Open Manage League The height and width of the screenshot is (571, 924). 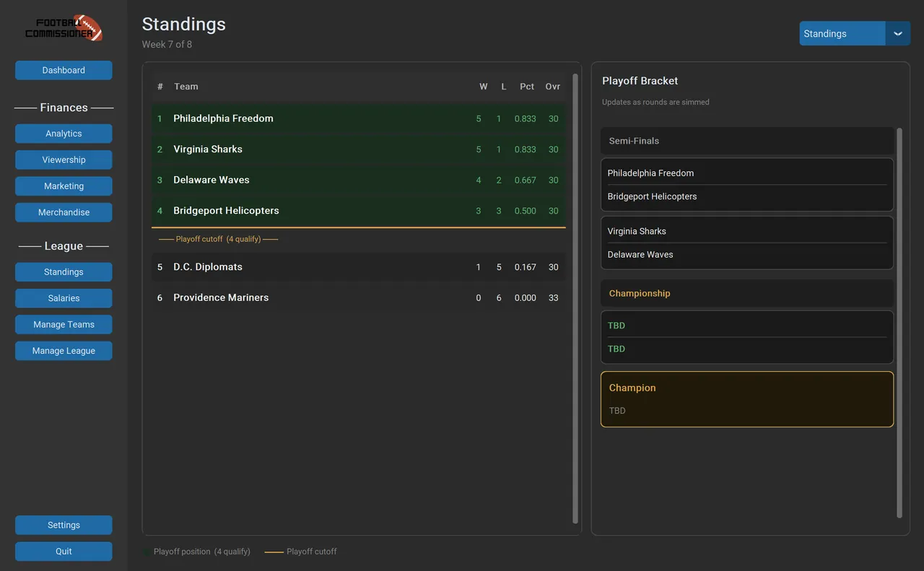point(64,351)
